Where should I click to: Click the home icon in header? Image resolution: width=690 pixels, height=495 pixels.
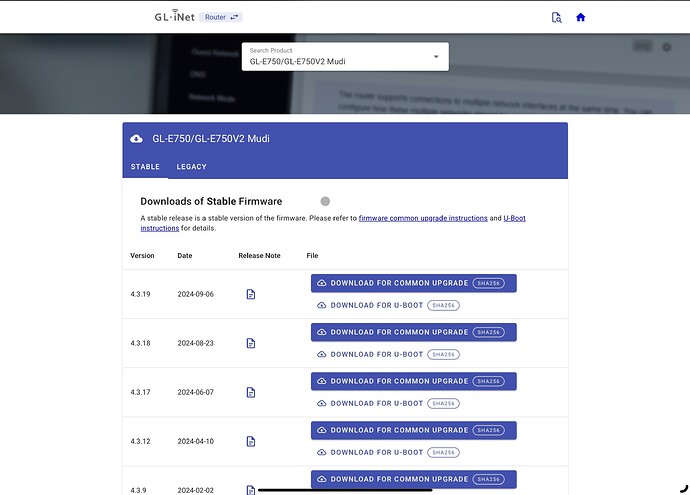(581, 17)
